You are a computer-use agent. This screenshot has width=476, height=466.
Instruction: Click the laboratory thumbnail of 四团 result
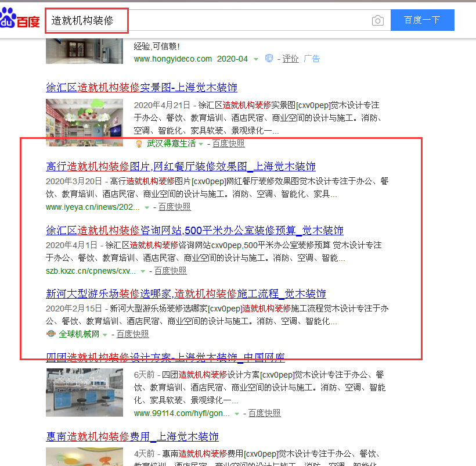click(x=84, y=389)
